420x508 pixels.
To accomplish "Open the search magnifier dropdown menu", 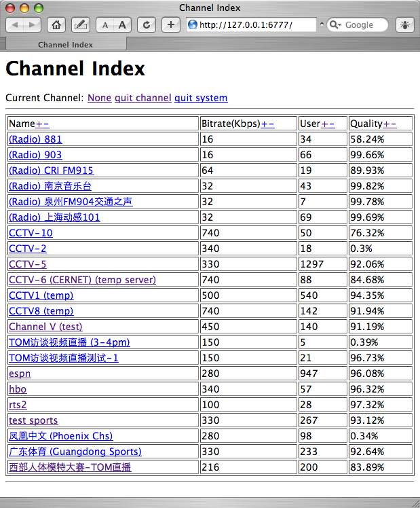I will 335,24.
